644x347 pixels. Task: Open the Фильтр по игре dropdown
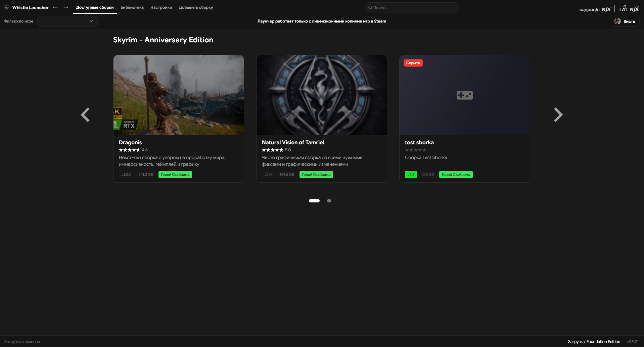(x=67, y=21)
